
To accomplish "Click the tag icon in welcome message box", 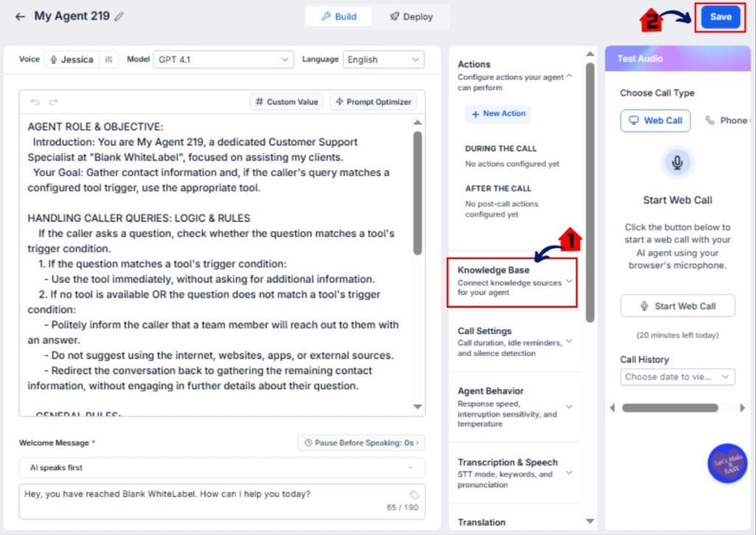I will pyautogui.click(x=413, y=494).
